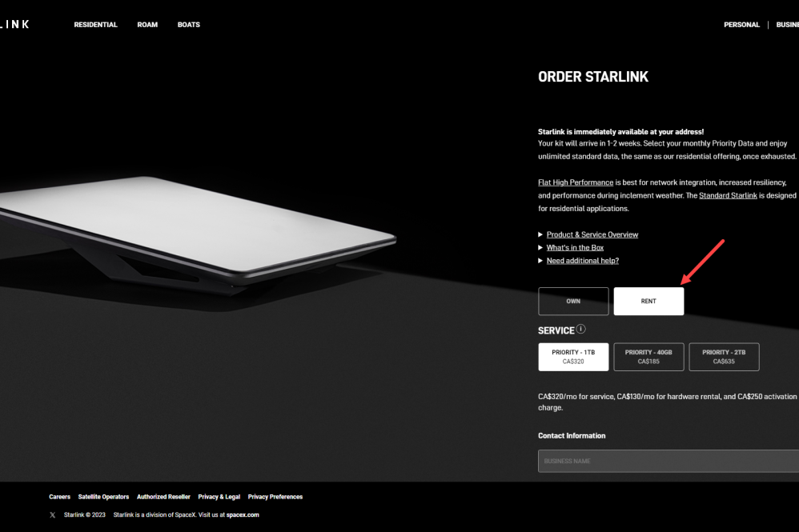
Task: Select the Own hardware option
Action: [573, 302]
